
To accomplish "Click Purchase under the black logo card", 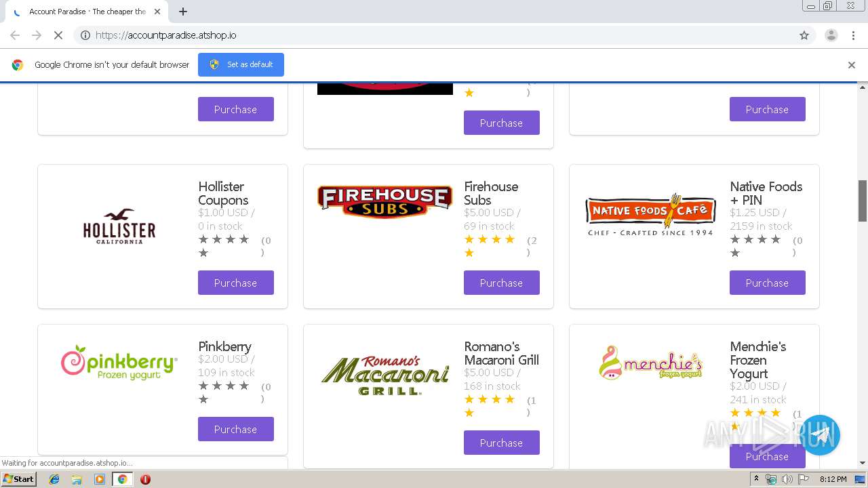I will click(501, 123).
